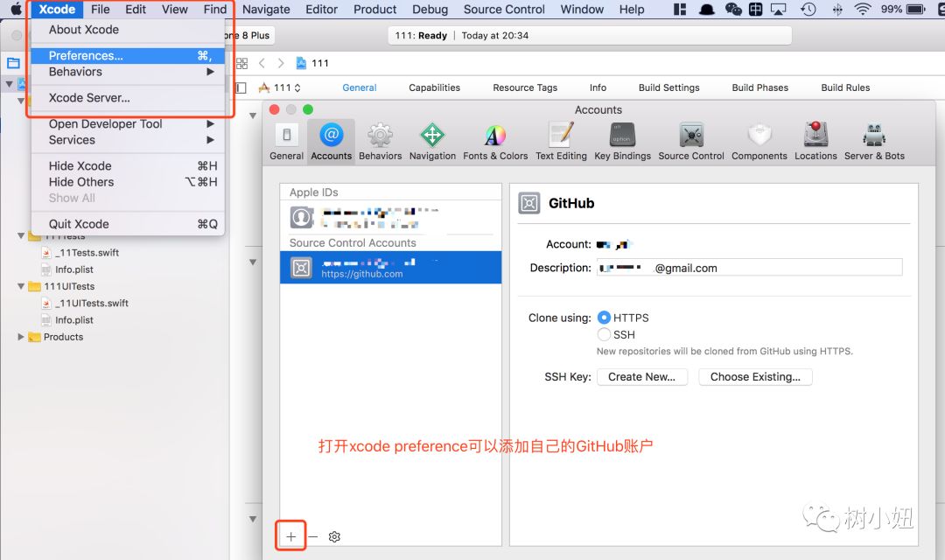
Task: Select the HTTPS clone option
Action: [x=604, y=317]
